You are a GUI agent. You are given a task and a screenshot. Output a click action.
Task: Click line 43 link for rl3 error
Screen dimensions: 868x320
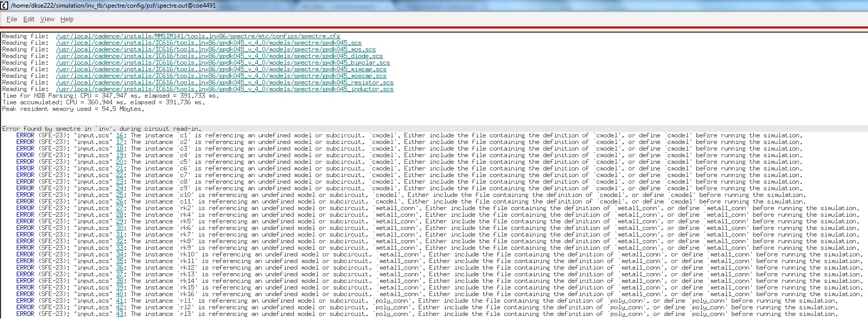[x=120, y=314]
